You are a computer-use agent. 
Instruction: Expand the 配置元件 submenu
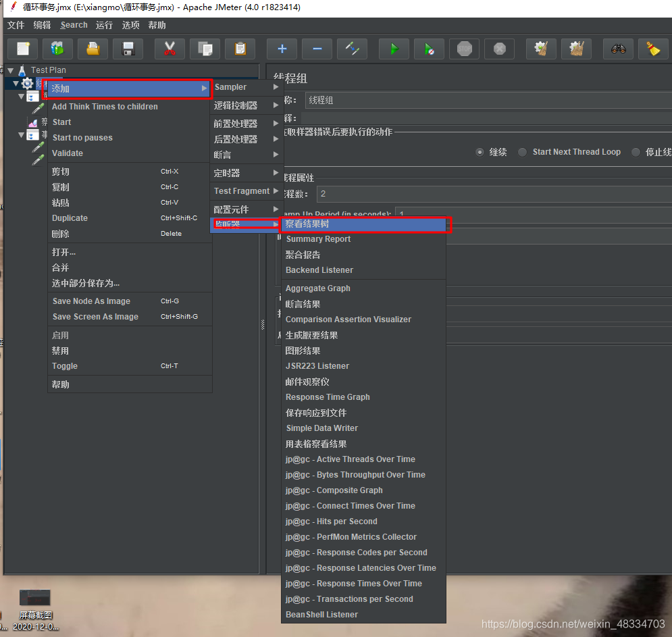pos(247,209)
